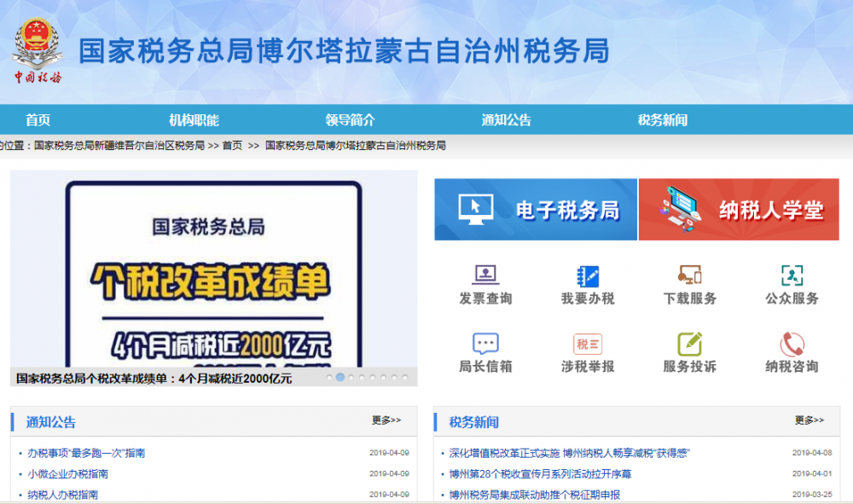Click the national emblem site logo

38,49
